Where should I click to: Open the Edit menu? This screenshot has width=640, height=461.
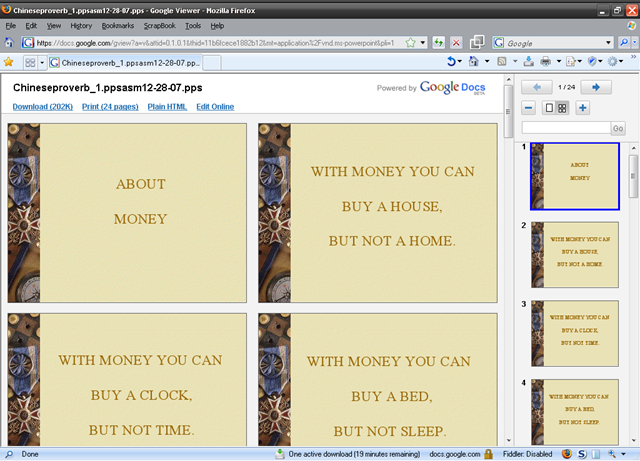31,26
